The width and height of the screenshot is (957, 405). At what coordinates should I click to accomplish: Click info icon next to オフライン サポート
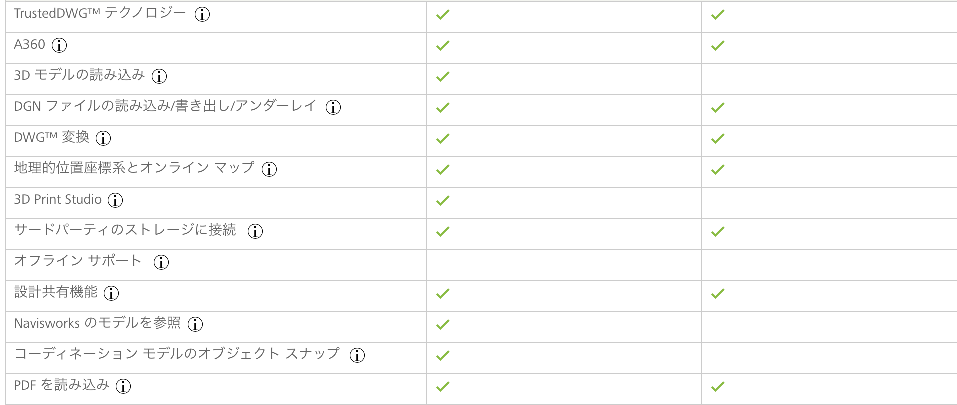[161, 263]
